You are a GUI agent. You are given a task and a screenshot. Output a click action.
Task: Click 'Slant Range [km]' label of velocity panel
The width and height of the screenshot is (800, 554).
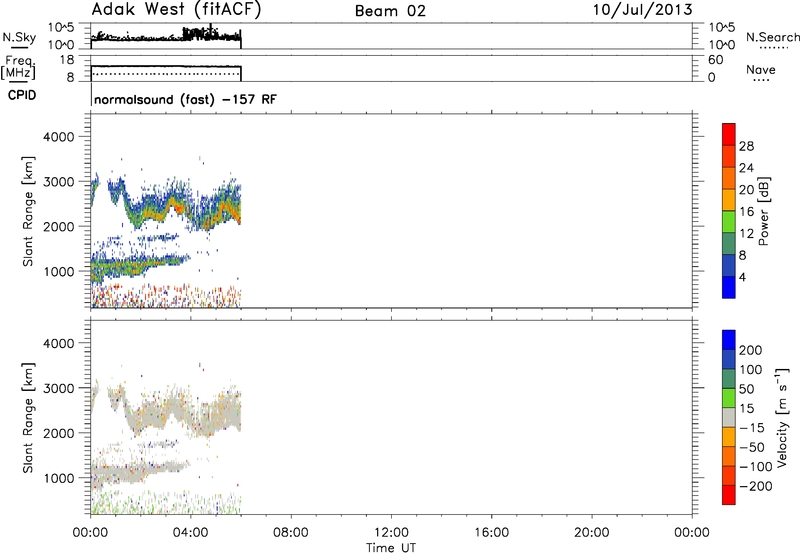[28, 417]
